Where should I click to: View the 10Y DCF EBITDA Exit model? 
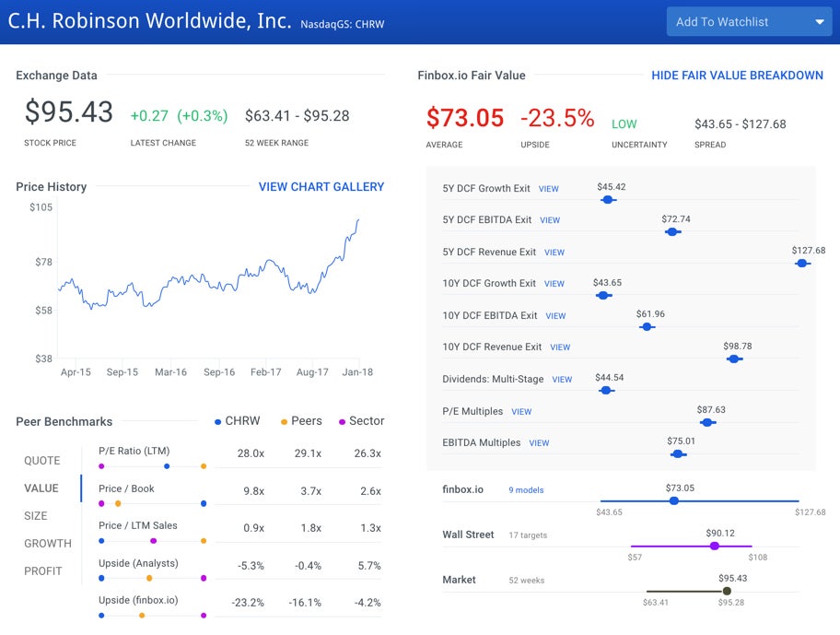[x=555, y=316]
